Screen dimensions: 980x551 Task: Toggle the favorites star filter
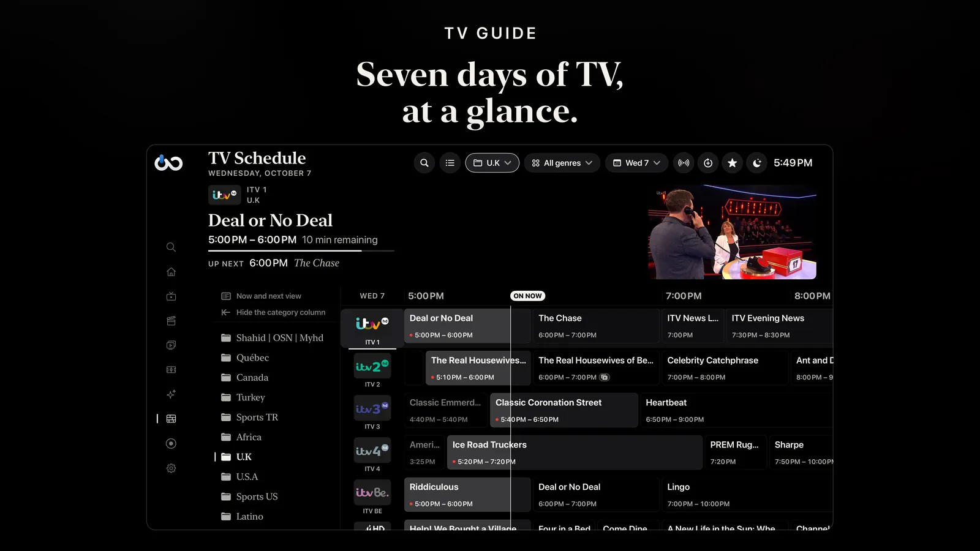tap(733, 163)
